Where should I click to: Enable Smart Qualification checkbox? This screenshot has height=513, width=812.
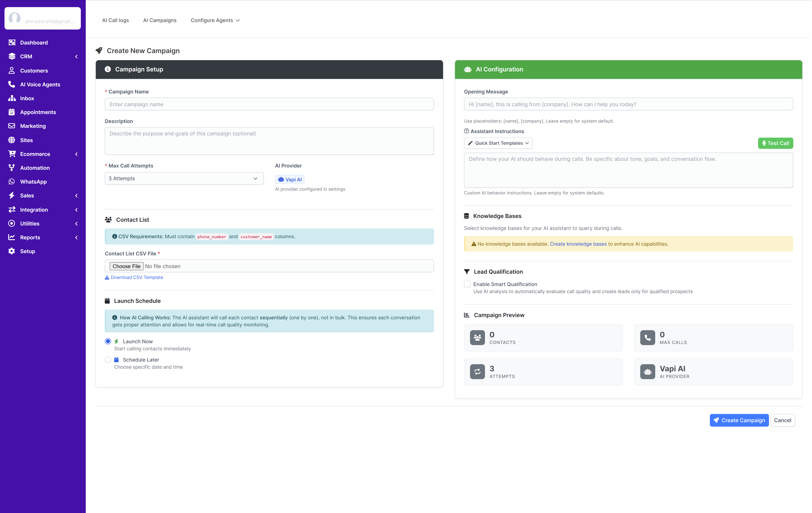coord(467,284)
